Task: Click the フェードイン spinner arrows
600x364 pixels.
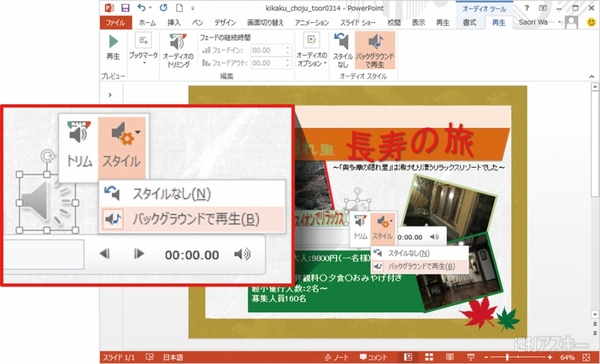Action: click(x=288, y=50)
